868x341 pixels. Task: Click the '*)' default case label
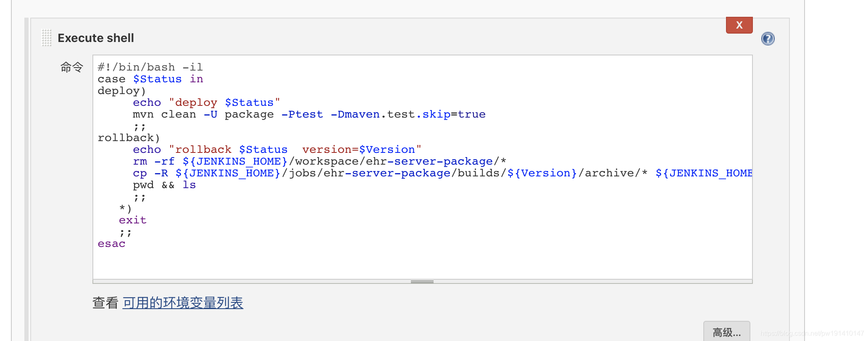(125, 208)
